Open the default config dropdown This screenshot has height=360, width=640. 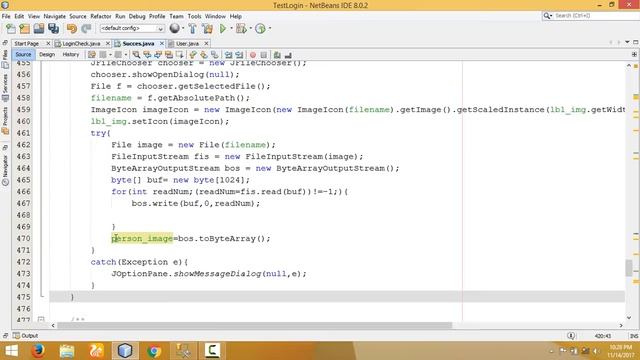click(132, 29)
